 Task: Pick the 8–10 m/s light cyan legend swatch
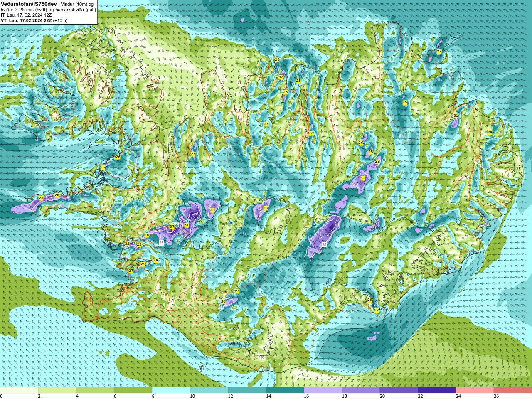pos(171,390)
